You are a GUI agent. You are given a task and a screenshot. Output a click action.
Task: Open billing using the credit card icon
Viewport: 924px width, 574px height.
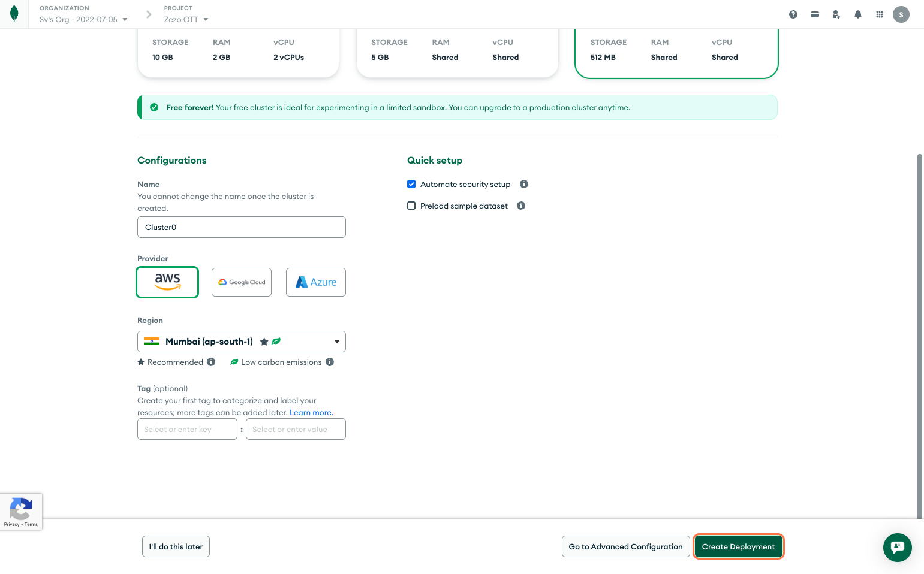pos(814,14)
